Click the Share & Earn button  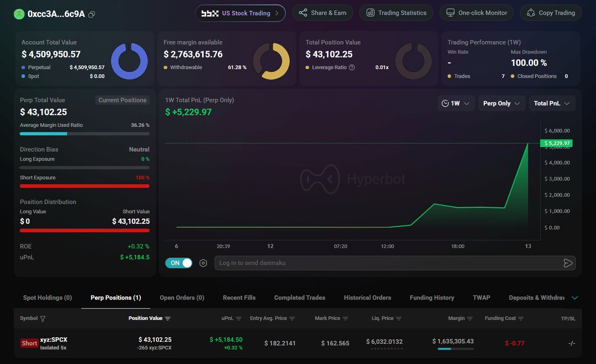(322, 13)
